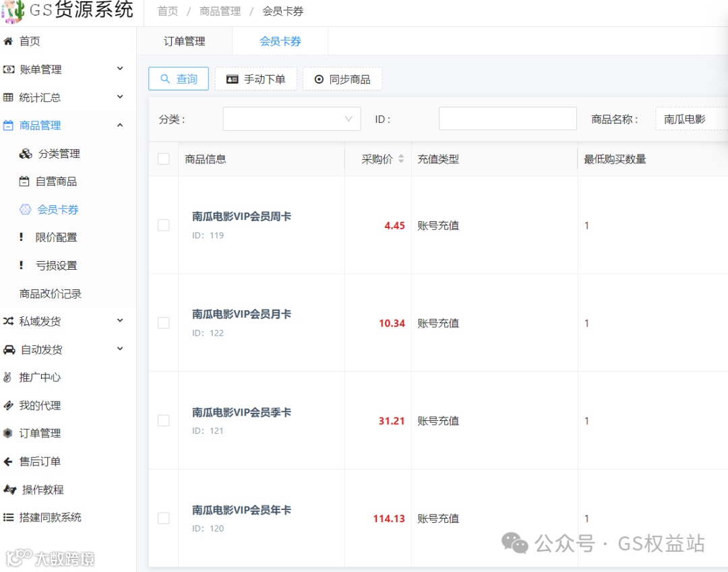Click the 订单管理 sidebar icon
This screenshot has width=728, height=572.
pos(8,433)
